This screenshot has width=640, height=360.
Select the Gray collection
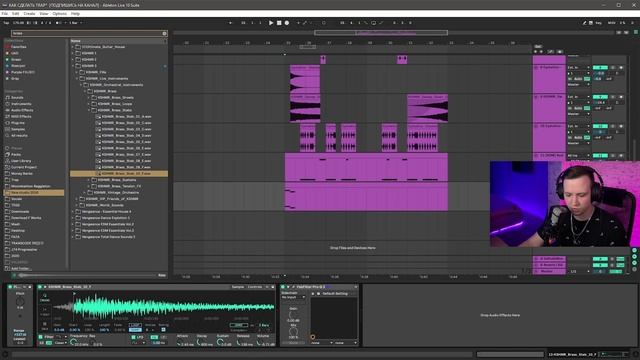pyautogui.click(x=15, y=78)
